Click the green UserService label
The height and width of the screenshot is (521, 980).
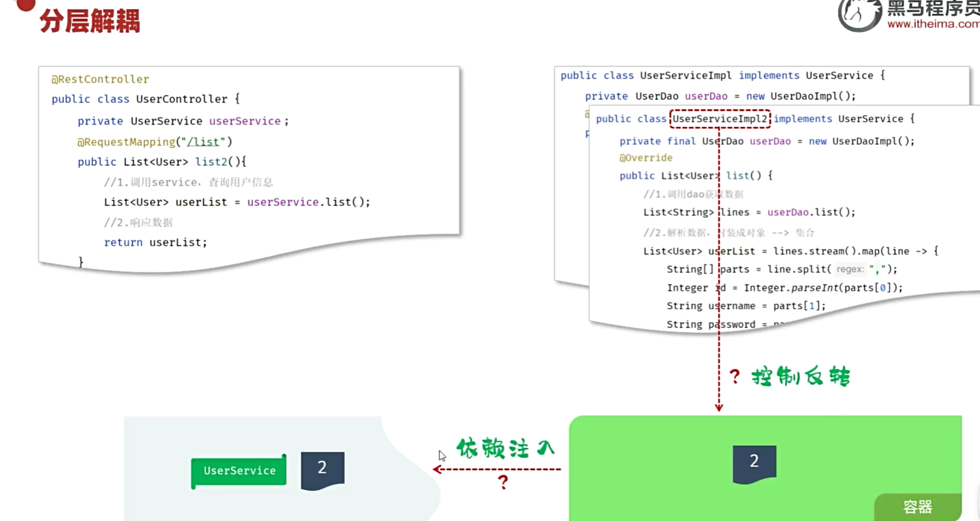(x=239, y=470)
